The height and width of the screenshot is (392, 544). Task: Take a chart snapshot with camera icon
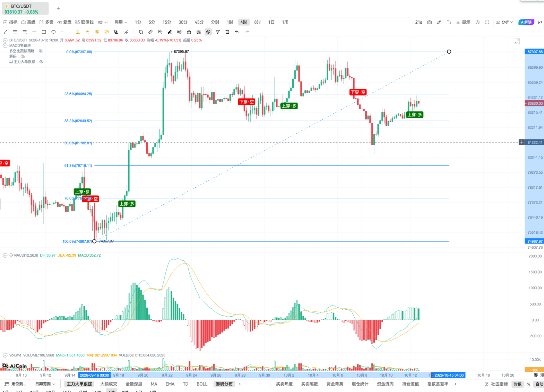(429, 22)
